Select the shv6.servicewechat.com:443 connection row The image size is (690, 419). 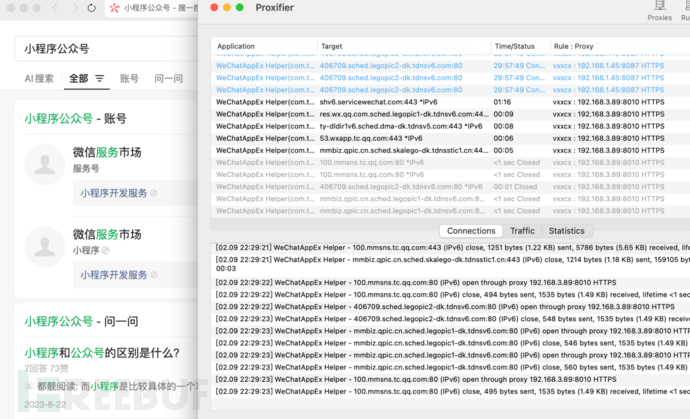click(450, 102)
